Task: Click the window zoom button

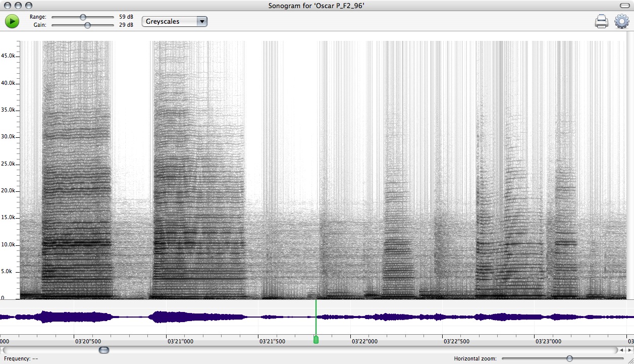Action: pyautogui.click(x=29, y=5)
